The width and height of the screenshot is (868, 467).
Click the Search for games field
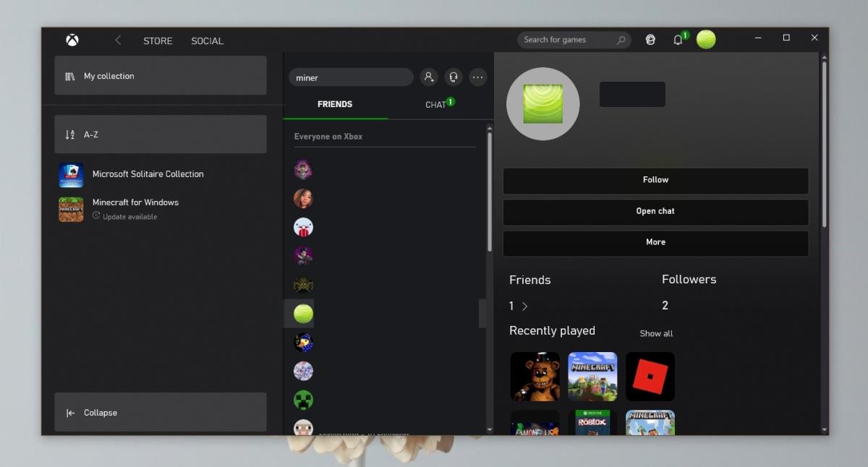click(x=568, y=40)
